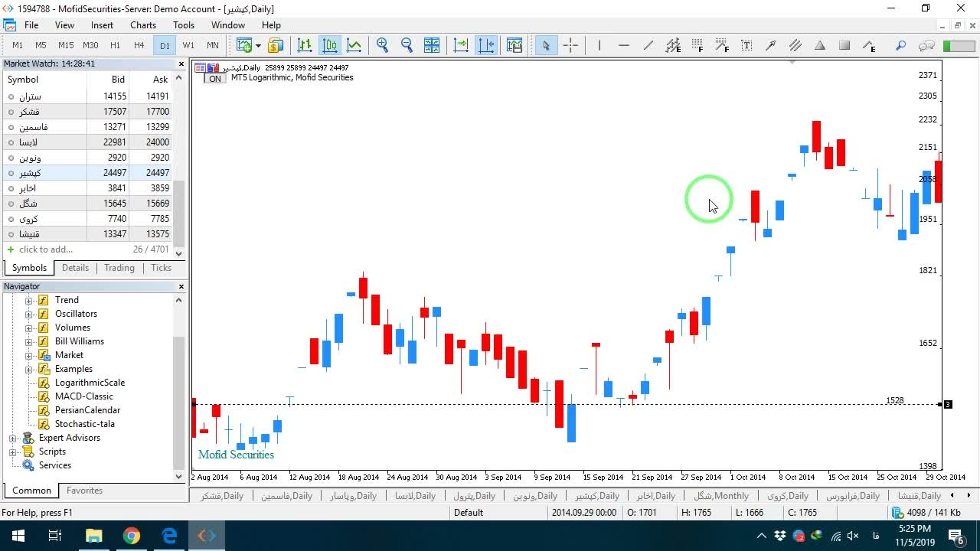The height and width of the screenshot is (551, 980).
Task: Expand the Bill Williams folder
Action: click(x=29, y=341)
